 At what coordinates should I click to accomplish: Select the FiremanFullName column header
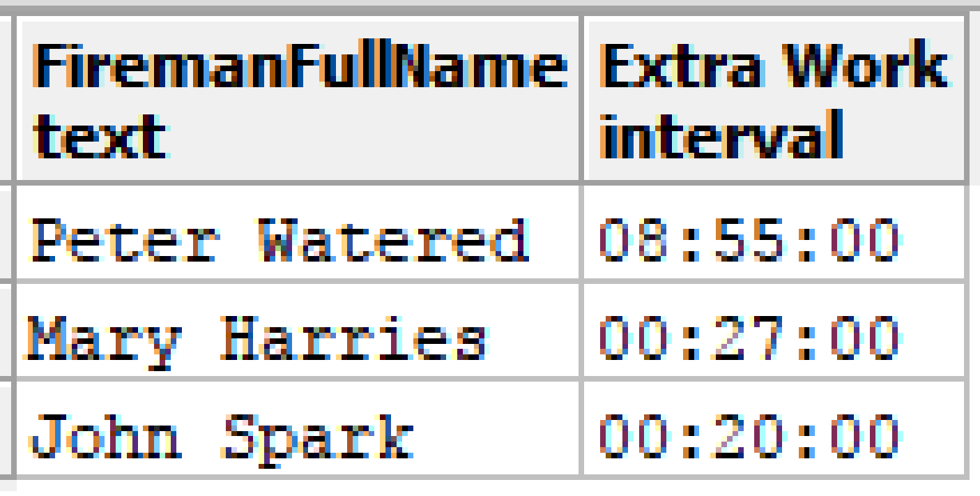(x=299, y=100)
